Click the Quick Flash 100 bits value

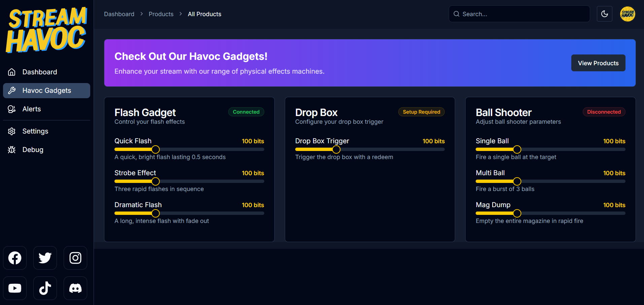pos(253,141)
